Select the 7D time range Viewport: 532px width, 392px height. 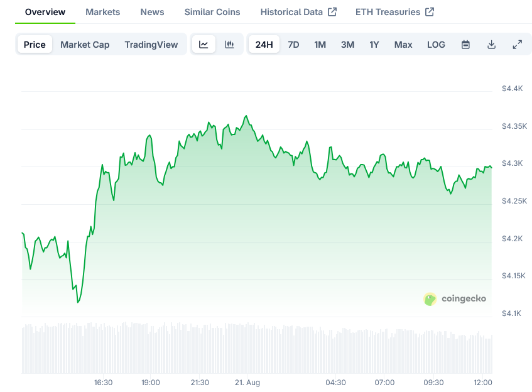(x=293, y=45)
